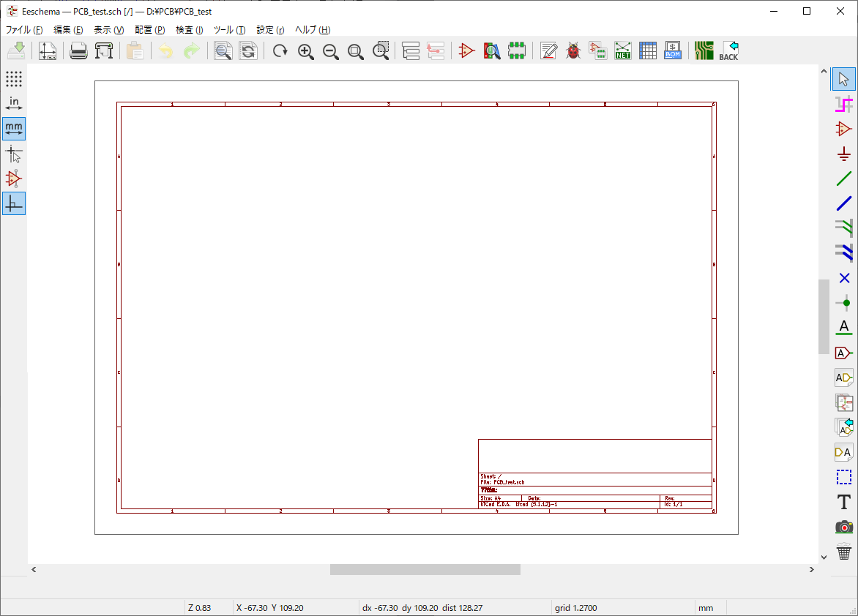Choose the No-connect flag tool

pyautogui.click(x=844, y=278)
